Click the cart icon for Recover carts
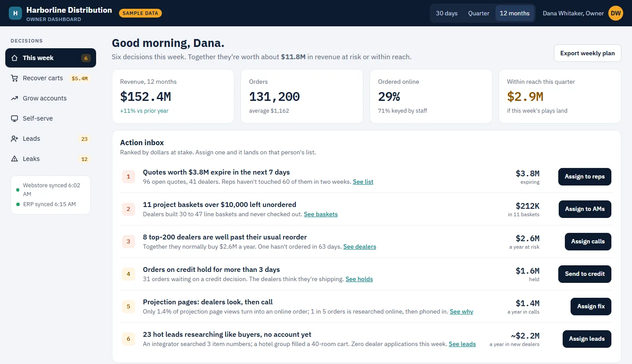The height and width of the screenshot is (364, 632). pyautogui.click(x=14, y=78)
